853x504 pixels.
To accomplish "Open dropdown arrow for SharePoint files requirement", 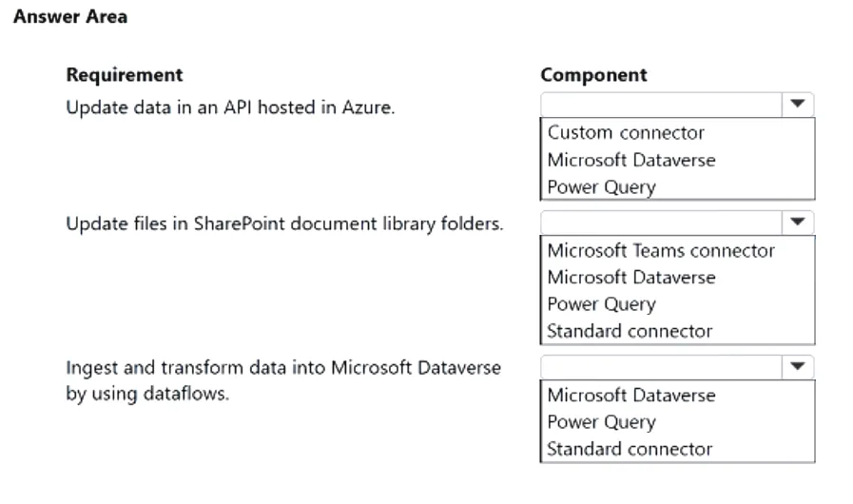I will tap(797, 223).
